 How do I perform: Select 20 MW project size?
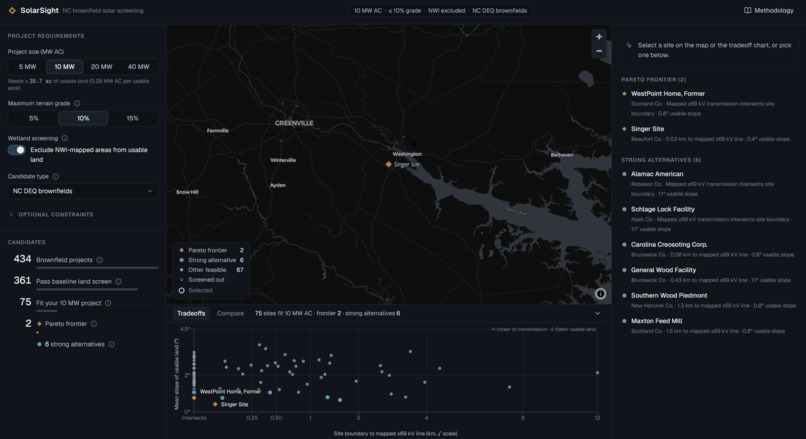(x=101, y=67)
